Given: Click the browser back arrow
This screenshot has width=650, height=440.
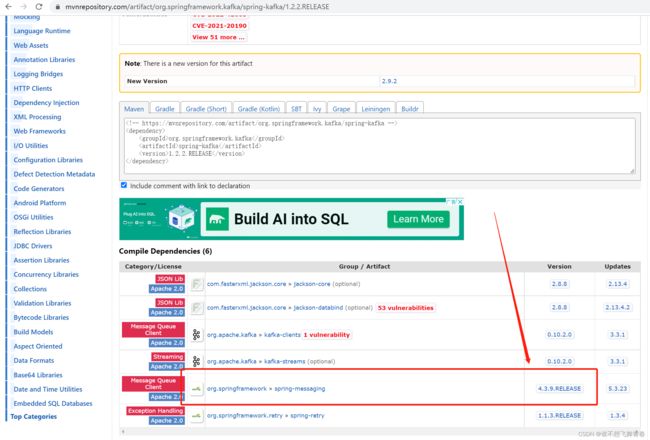Looking at the screenshot, I should [x=8, y=7].
